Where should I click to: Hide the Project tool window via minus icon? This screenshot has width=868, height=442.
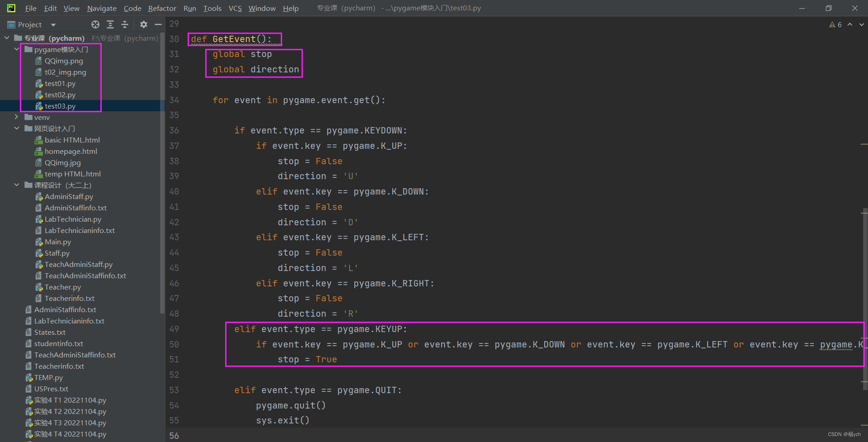tap(158, 24)
